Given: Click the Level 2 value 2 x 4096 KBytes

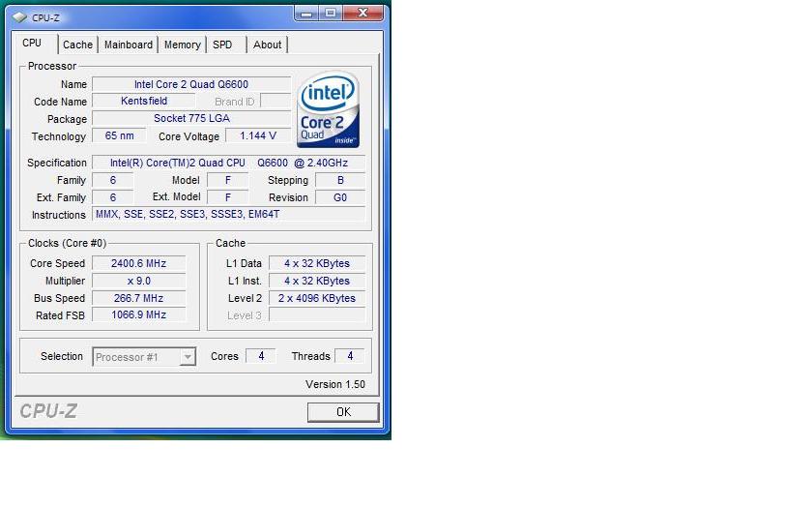Looking at the screenshot, I should click(x=317, y=298).
